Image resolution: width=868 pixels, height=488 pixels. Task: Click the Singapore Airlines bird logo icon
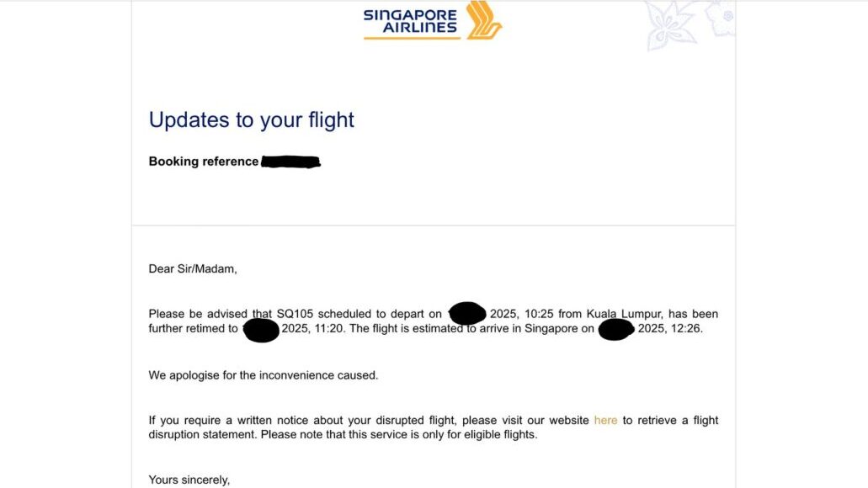[x=483, y=20]
